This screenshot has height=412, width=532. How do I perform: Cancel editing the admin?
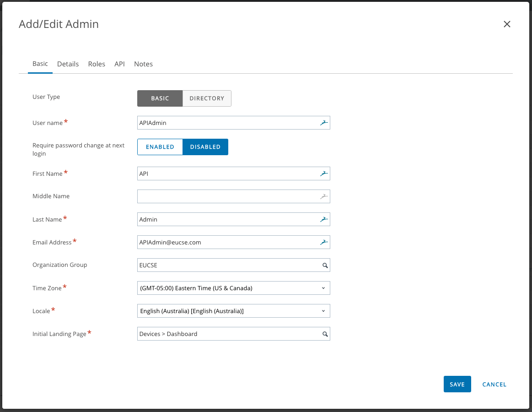click(x=494, y=384)
